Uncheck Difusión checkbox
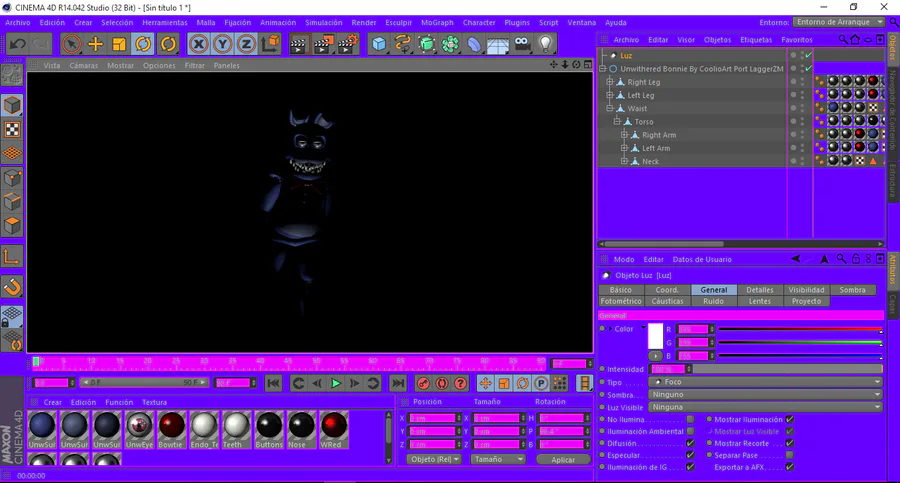The width and height of the screenshot is (900, 483). click(x=690, y=443)
